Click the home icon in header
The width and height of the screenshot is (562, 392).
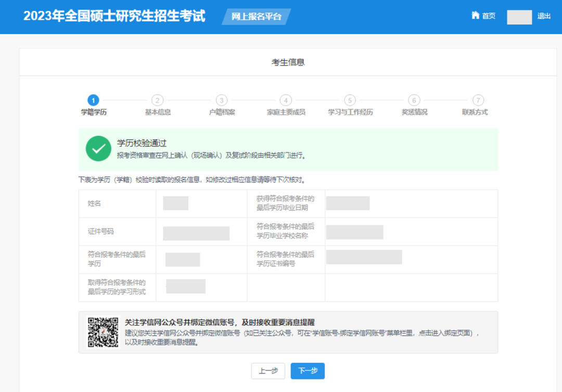[x=475, y=16]
